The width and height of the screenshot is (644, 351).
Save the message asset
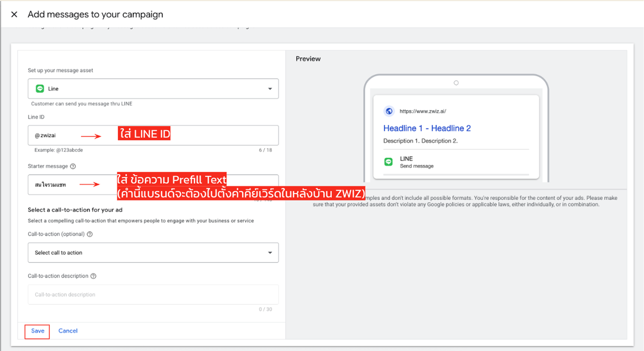[x=38, y=331]
